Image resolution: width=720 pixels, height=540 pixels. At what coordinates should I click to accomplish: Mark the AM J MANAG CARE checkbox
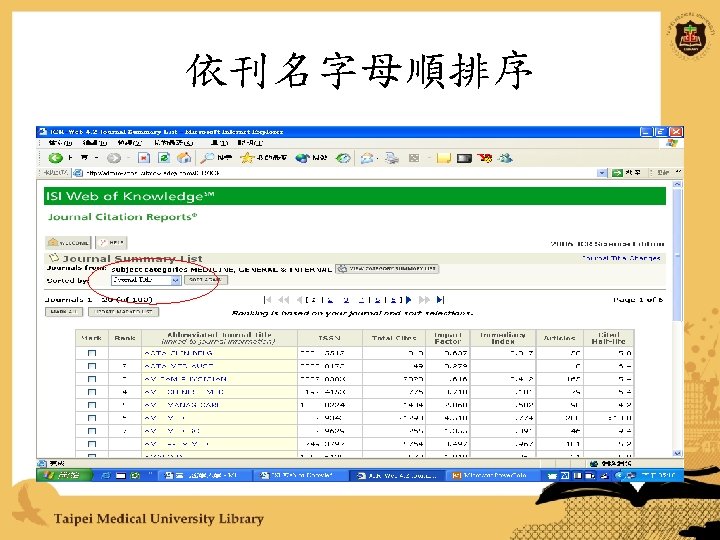(x=92, y=405)
